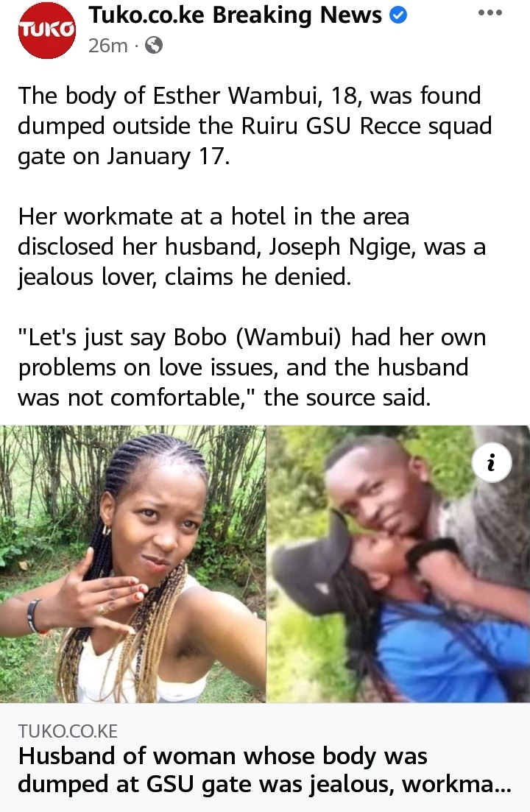Open the link preview card footer

point(265,757)
